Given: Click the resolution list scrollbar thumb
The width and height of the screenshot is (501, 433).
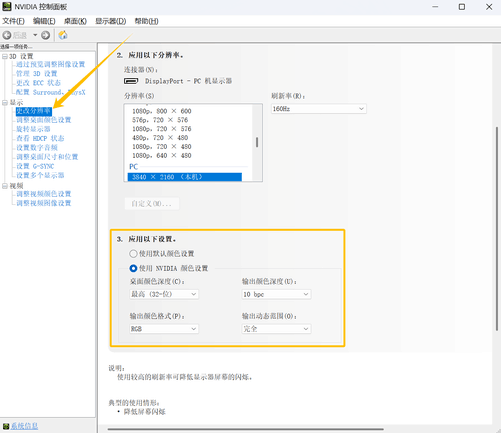Looking at the screenshot, I should pyautogui.click(x=257, y=142).
